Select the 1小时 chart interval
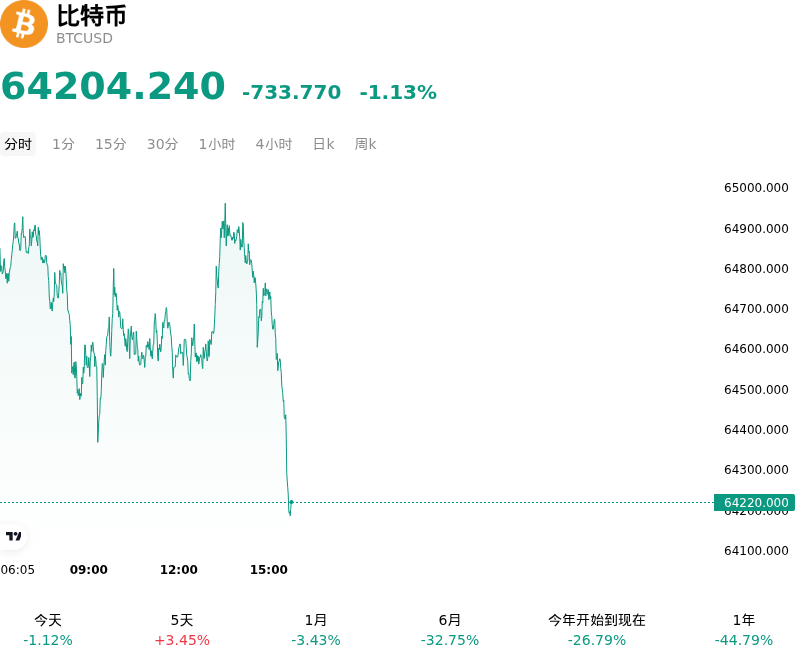 pos(217,144)
